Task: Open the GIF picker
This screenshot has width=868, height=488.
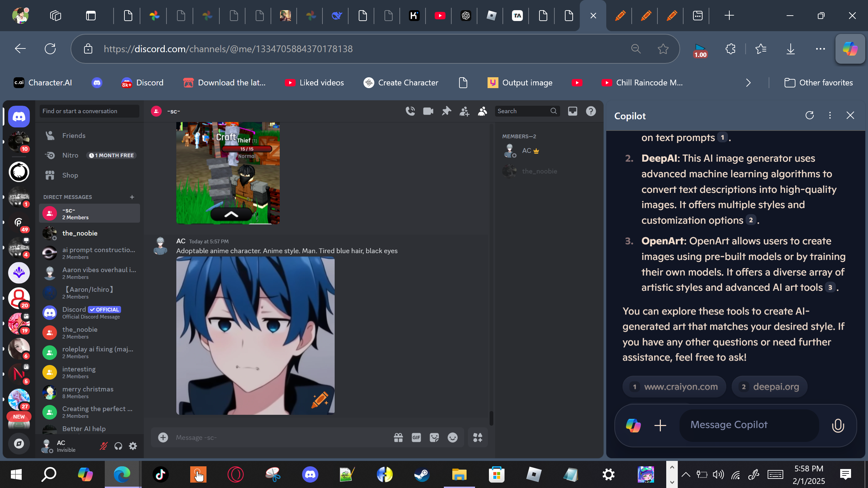Action: point(416,438)
